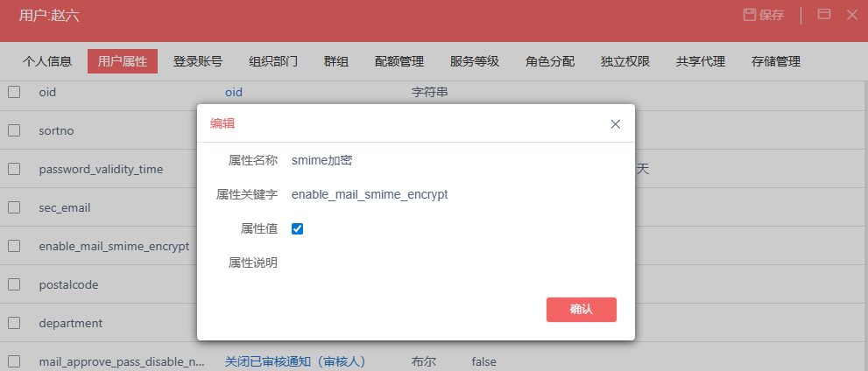Open the 关闭已审核通知 attribute link
Viewport: 868px width, 371px height.
click(x=294, y=361)
